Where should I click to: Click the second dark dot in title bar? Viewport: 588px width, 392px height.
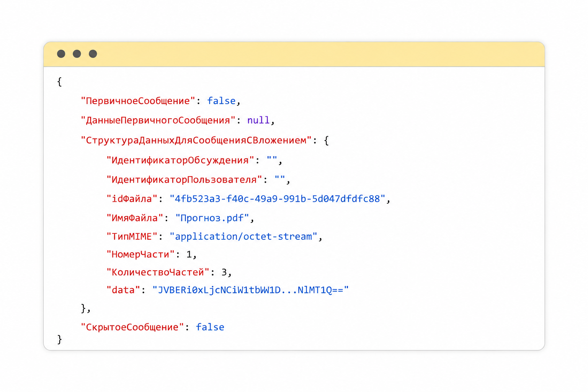[x=77, y=54]
